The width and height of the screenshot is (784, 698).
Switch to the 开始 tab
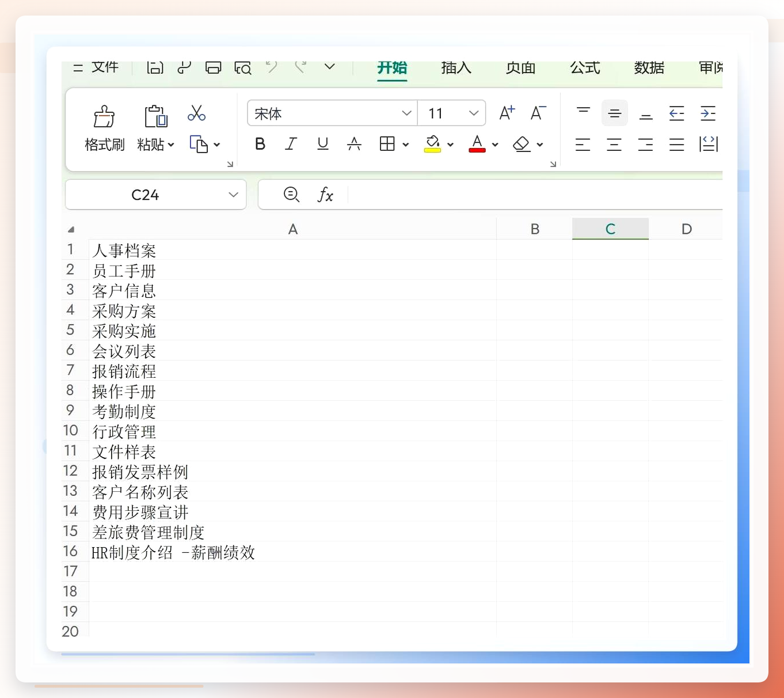pyautogui.click(x=392, y=68)
